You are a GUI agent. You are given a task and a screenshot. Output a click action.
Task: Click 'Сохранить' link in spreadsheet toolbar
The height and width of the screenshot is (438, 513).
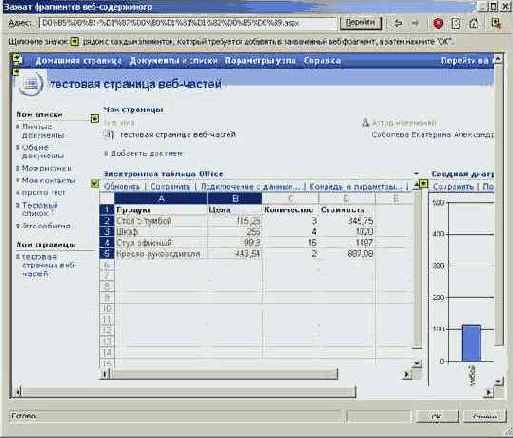point(170,186)
